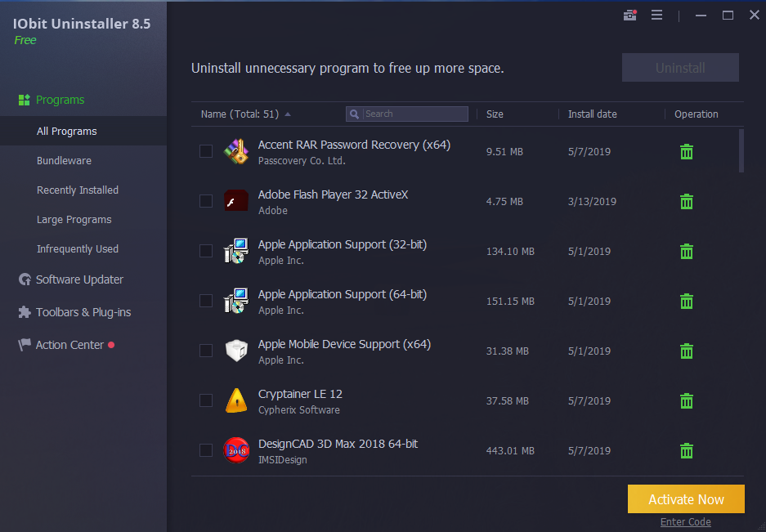This screenshot has height=532, width=766.
Task: Click the DesignCAD 3D Max 2018 icon
Action: pyautogui.click(x=236, y=450)
